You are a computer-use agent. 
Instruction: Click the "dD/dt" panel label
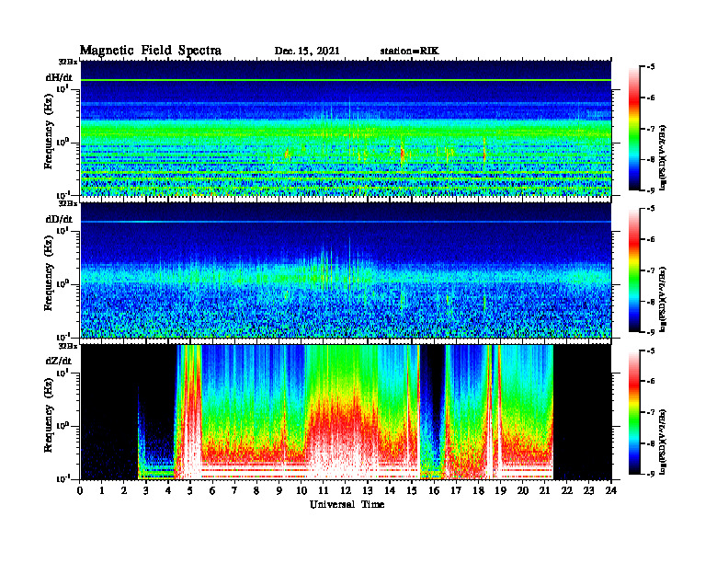(x=59, y=219)
